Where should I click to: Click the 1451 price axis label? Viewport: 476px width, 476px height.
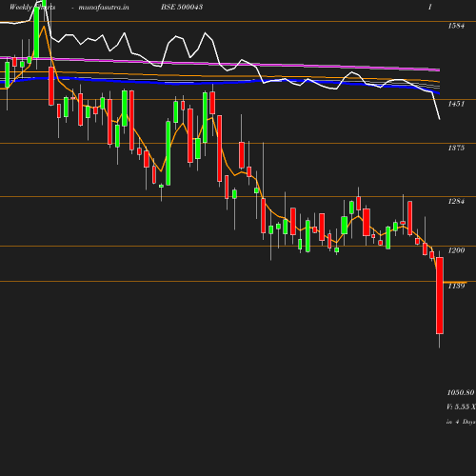click(456, 104)
